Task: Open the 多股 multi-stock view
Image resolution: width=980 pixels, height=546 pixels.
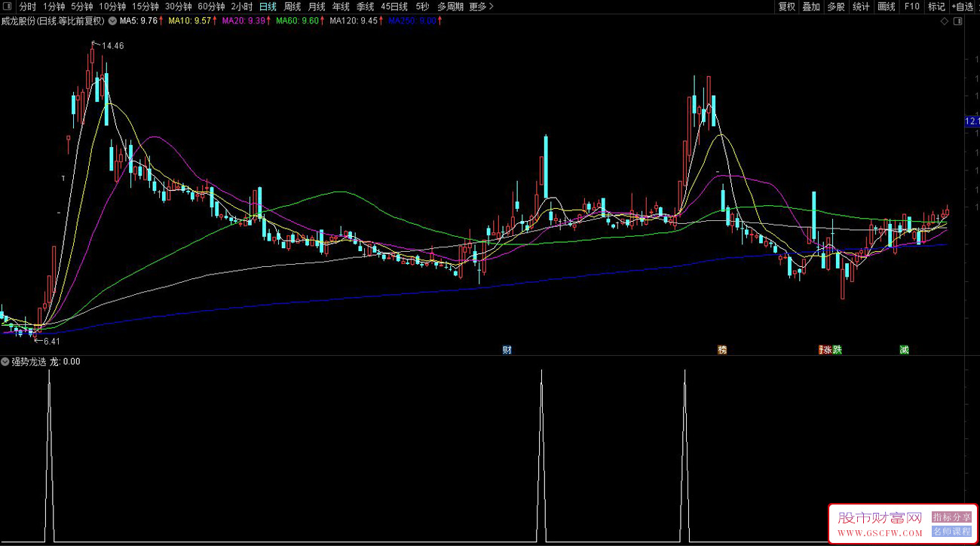Action: (836, 7)
